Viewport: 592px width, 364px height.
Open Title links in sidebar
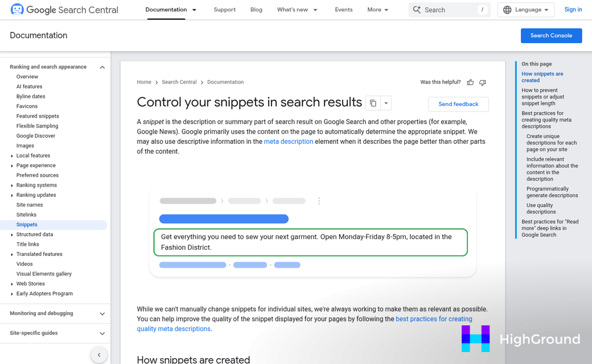point(27,245)
